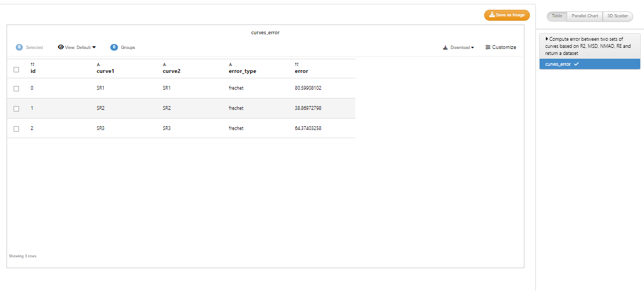Open the Download dropdown menu
644x291 pixels.
458,47
